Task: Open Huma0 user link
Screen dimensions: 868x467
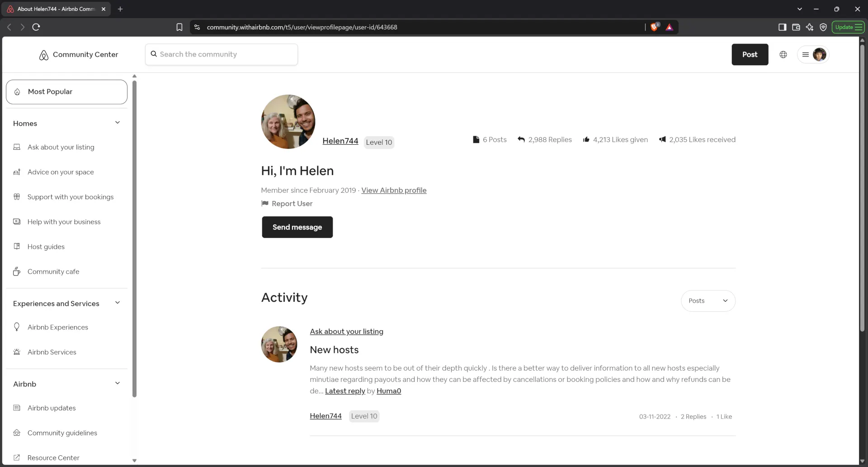Action: 389,391
